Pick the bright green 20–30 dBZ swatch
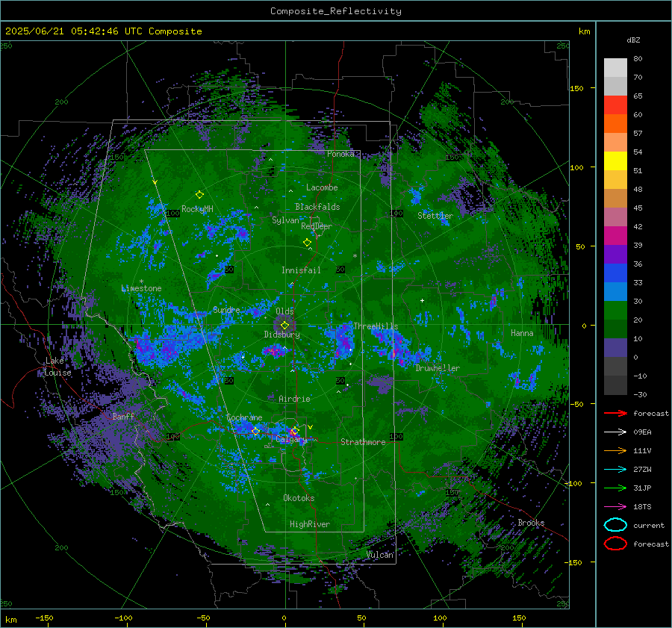 point(615,311)
